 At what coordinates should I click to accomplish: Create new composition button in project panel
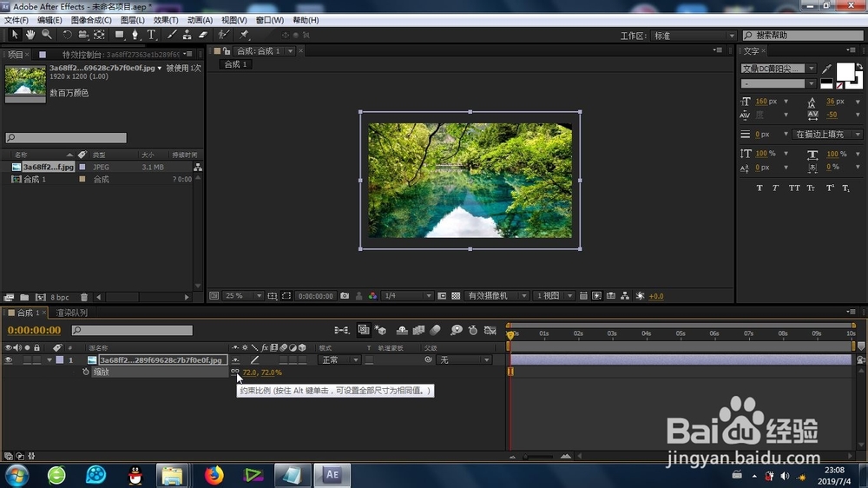(x=41, y=298)
